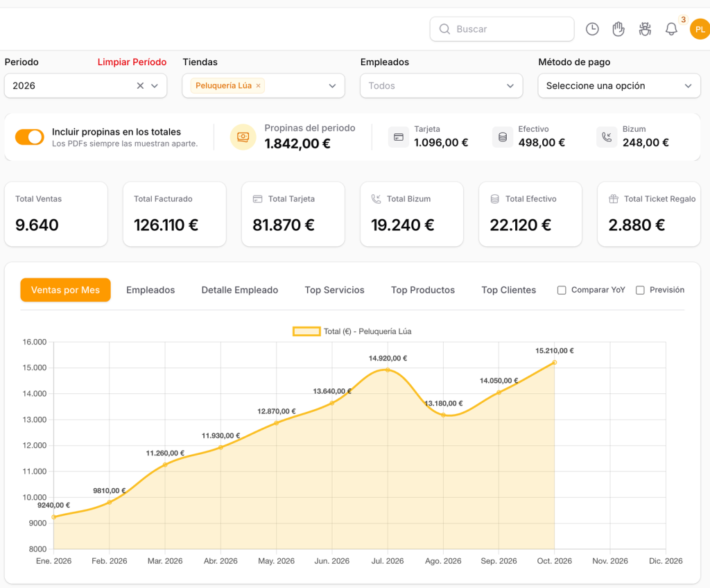The width and height of the screenshot is (710, 588).
Task: Open the Empleados Todos dropdown
Action: 442,85
